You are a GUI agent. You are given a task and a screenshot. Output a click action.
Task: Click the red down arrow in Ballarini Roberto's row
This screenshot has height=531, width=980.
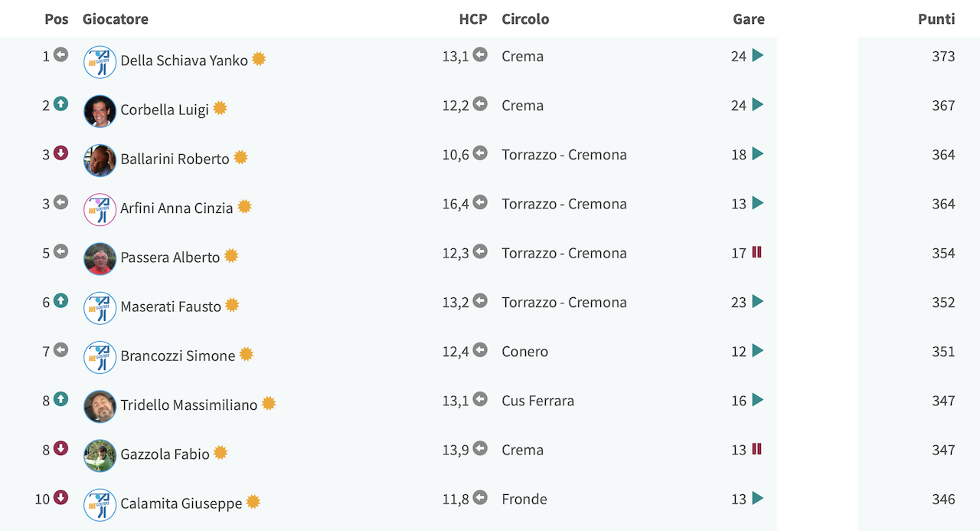tap(60, 153)
